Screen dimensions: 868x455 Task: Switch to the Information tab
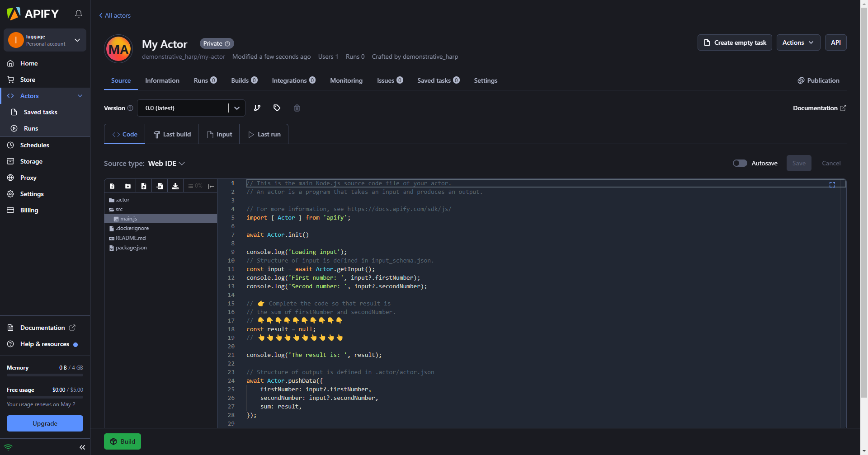[x=162, y=80]
